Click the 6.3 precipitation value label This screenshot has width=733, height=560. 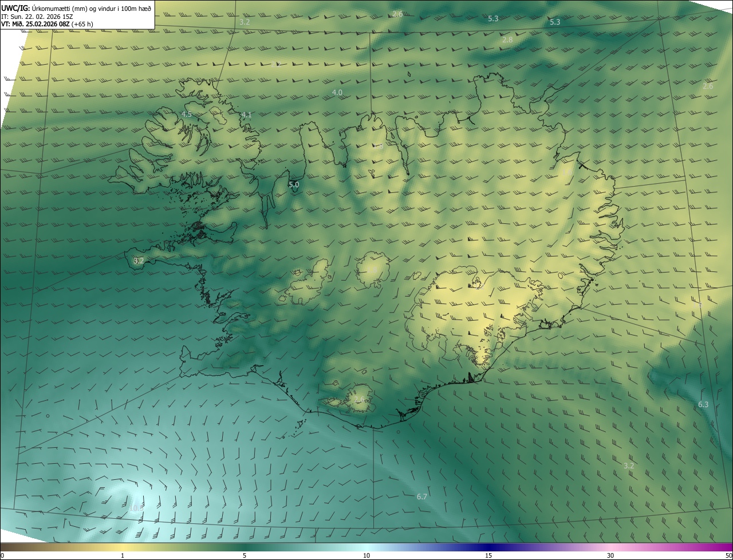703,404
